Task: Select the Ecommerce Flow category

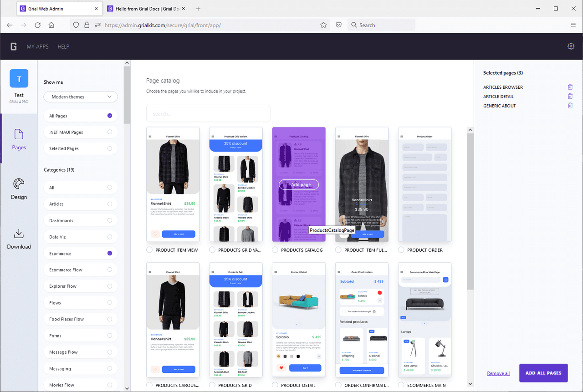Action: (x=81, y=270)
